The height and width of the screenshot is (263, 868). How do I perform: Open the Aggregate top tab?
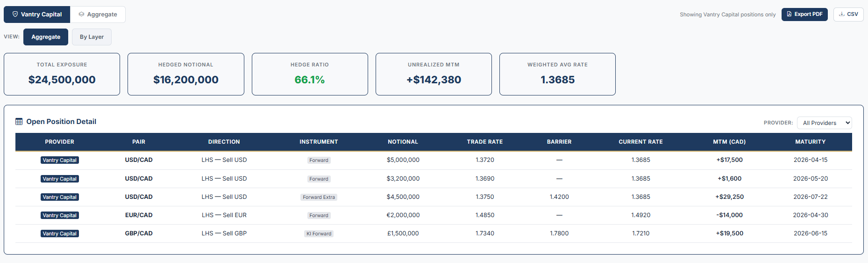[98, 15]
